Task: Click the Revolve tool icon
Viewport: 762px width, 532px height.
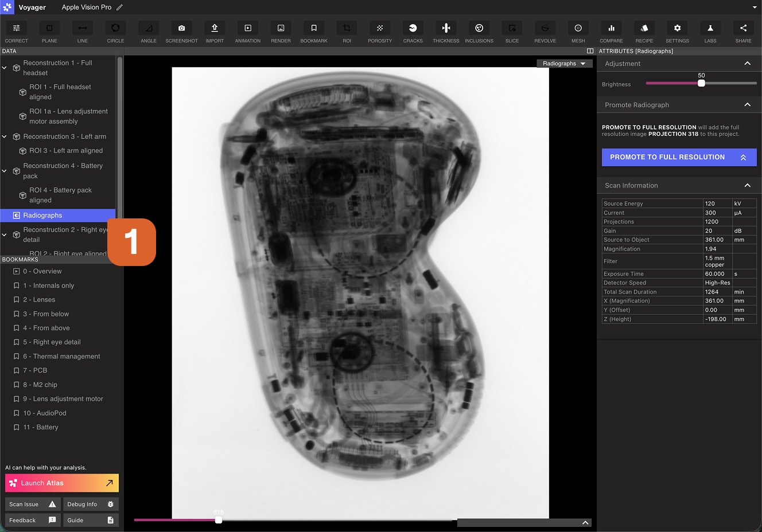Action: click(545, 29)
